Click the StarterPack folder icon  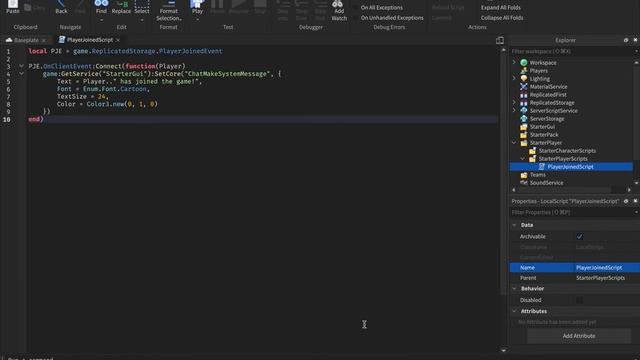524,135
